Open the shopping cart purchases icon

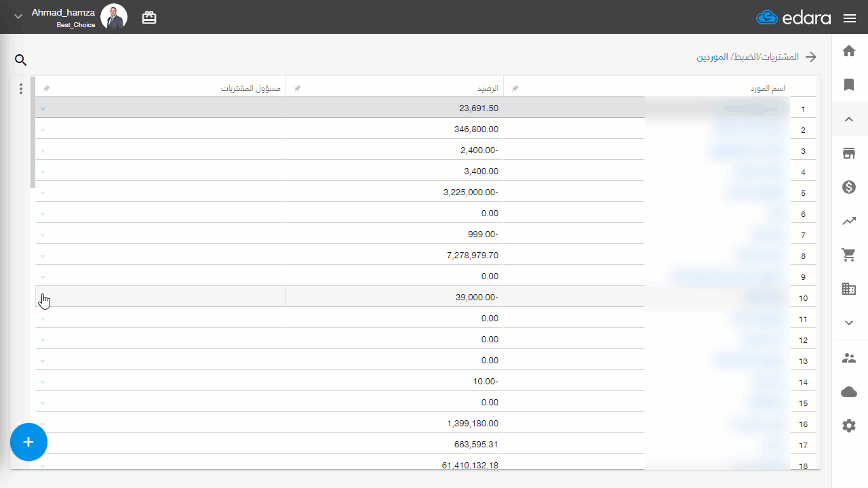click(849, 255)
